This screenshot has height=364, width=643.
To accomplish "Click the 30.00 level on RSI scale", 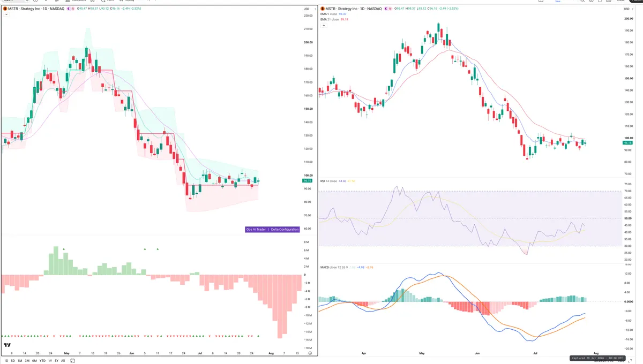I will [628, 246].
